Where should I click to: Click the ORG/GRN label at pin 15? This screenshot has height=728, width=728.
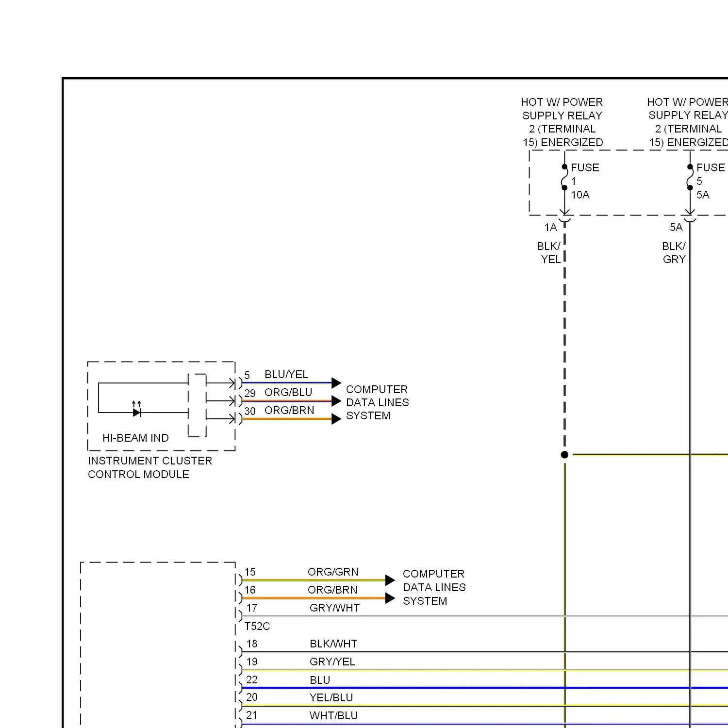click(x=333, y=572)
